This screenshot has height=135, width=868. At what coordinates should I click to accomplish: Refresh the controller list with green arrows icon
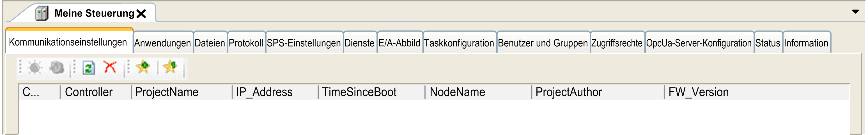click(89, 68)
